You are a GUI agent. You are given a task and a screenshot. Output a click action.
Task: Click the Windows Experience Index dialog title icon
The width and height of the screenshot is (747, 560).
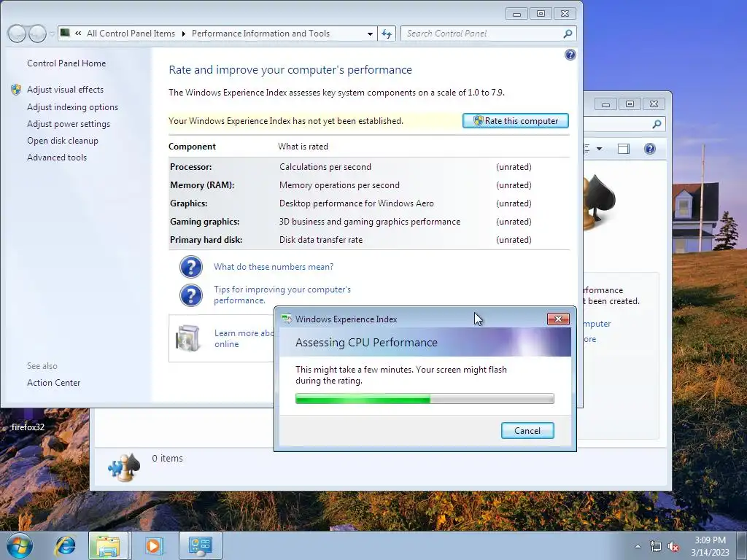coord(286,319)
